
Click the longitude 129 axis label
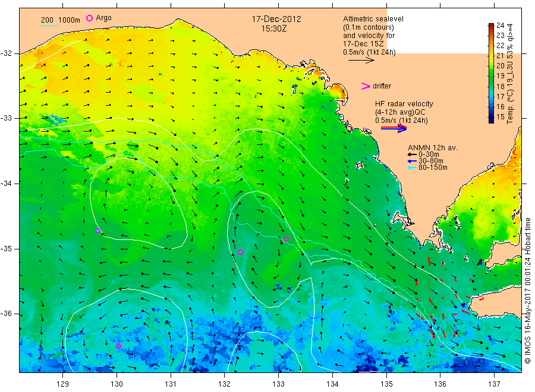[63, 384]
